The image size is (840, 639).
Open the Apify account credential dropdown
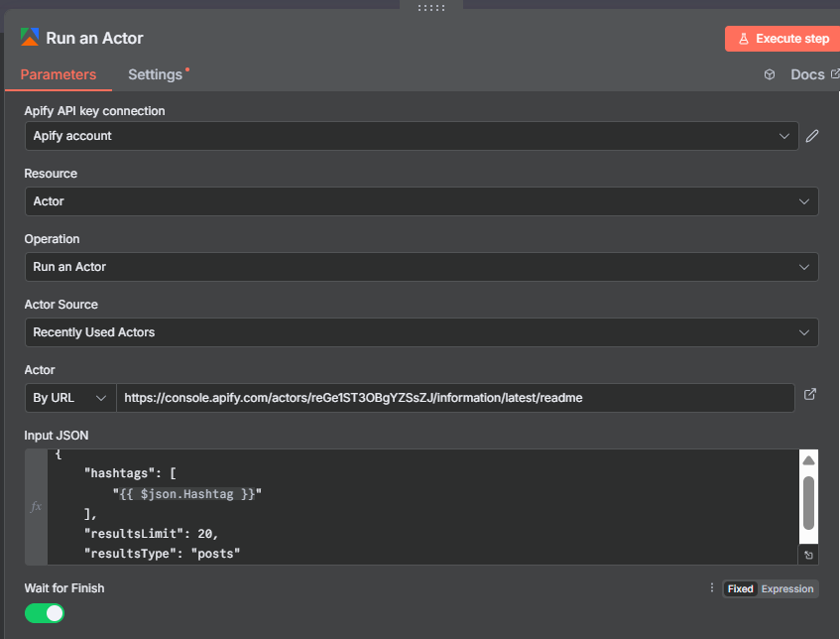click(x=412, y=136)
